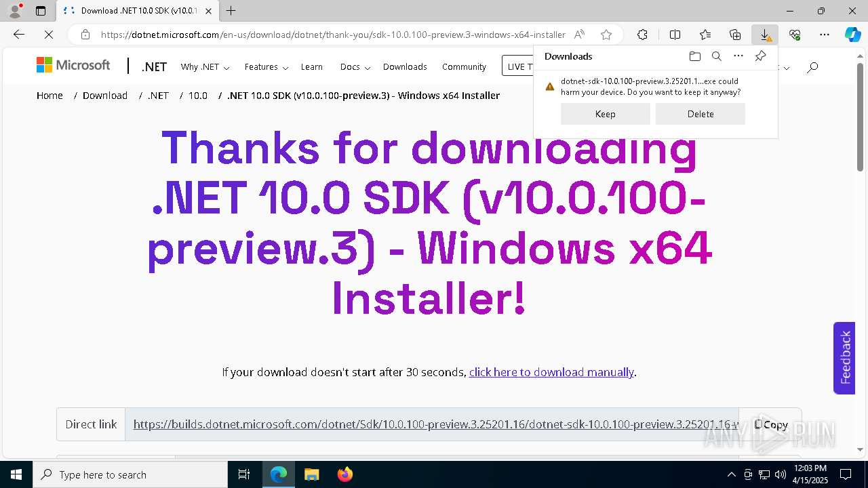This screenshot has height=488, width=868.
Task: Click the address bar URL
Action: point(333,35)
